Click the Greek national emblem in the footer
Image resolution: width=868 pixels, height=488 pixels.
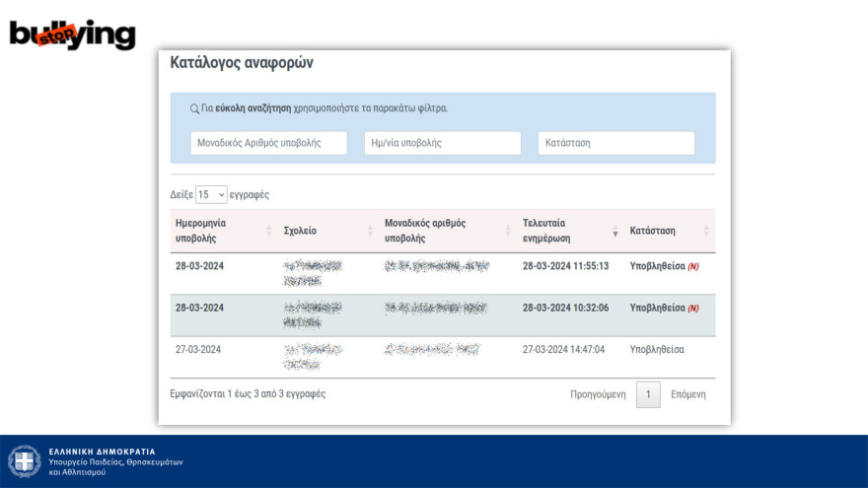[25, 461]
